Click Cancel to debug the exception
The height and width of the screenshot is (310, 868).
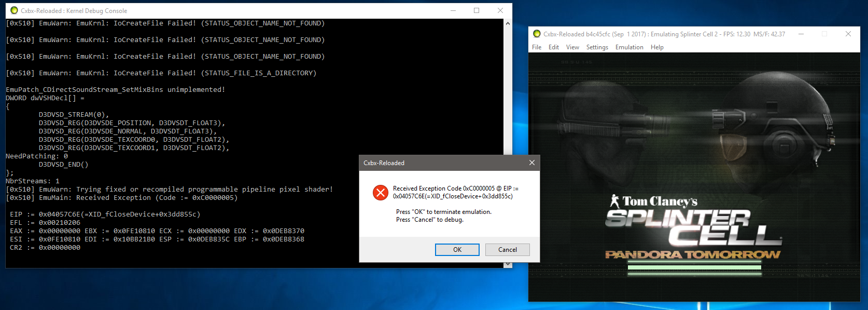click(x=507, y=250)
